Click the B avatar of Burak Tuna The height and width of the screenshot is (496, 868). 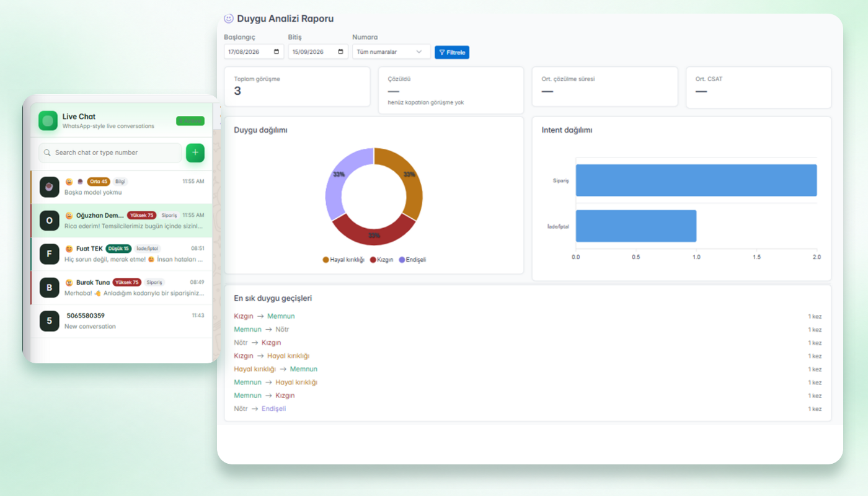point(50,287)
